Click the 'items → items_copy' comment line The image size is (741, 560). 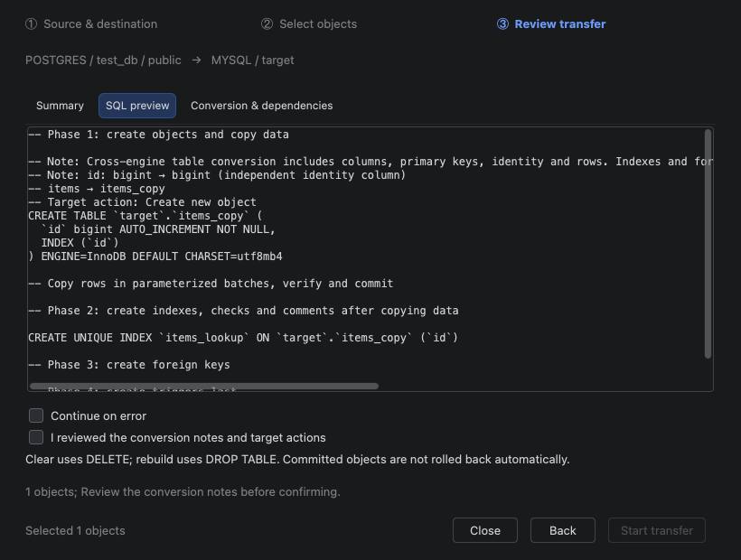pyautogui.click(x=97, y=189)
